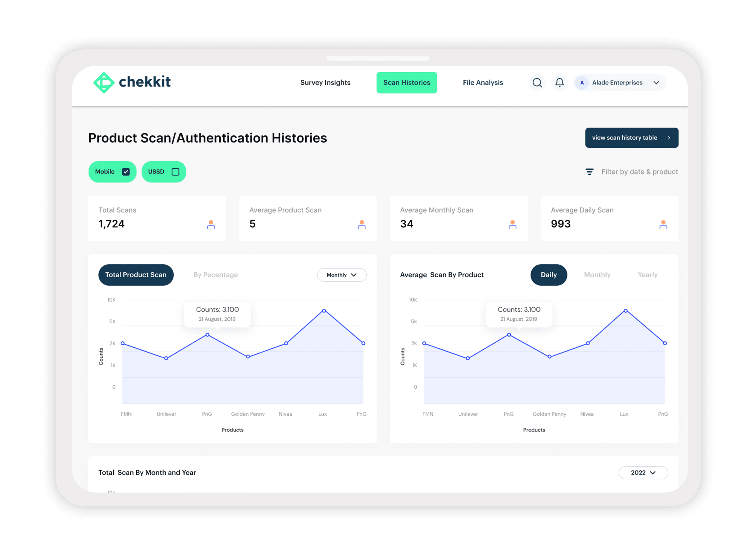
Task: Click view scan history table button
Action: [x=631, y=137]
